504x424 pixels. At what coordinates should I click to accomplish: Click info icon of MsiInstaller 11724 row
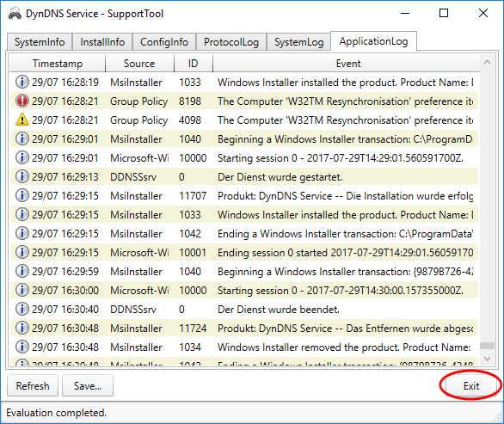[x=22, y=328]
